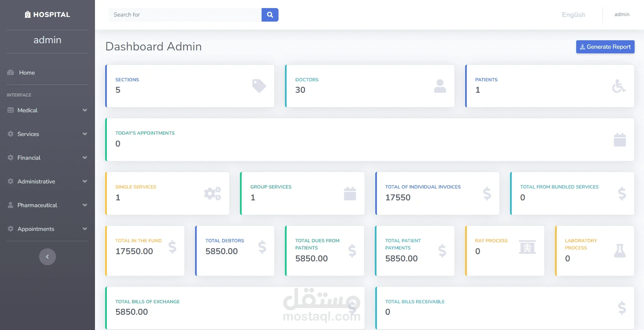Click dollar icon on Total Patient Payments
644x330 pixels.
pyautogui.click(x=442, y=251)
